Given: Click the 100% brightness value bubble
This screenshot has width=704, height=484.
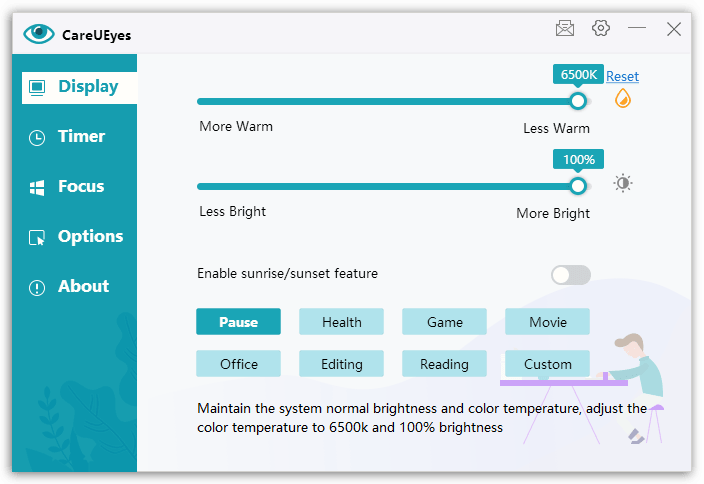Looking at the screenshot, I should tap(578, 159).
